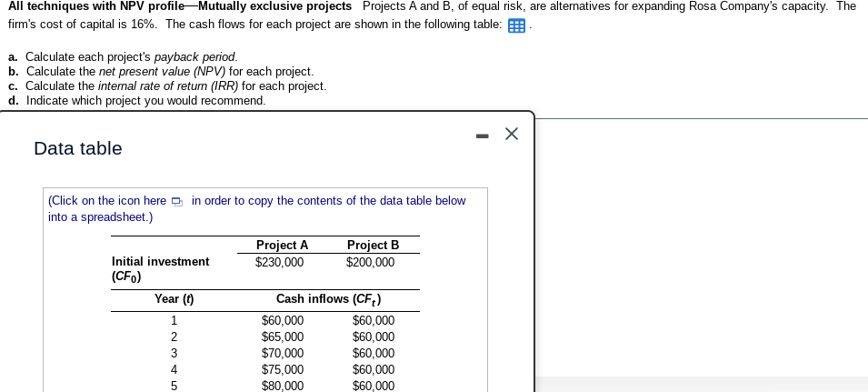Click the 'Initial investment (CF0)' row label
This screenshot has height=392, width=868.
tap(161, 268)
